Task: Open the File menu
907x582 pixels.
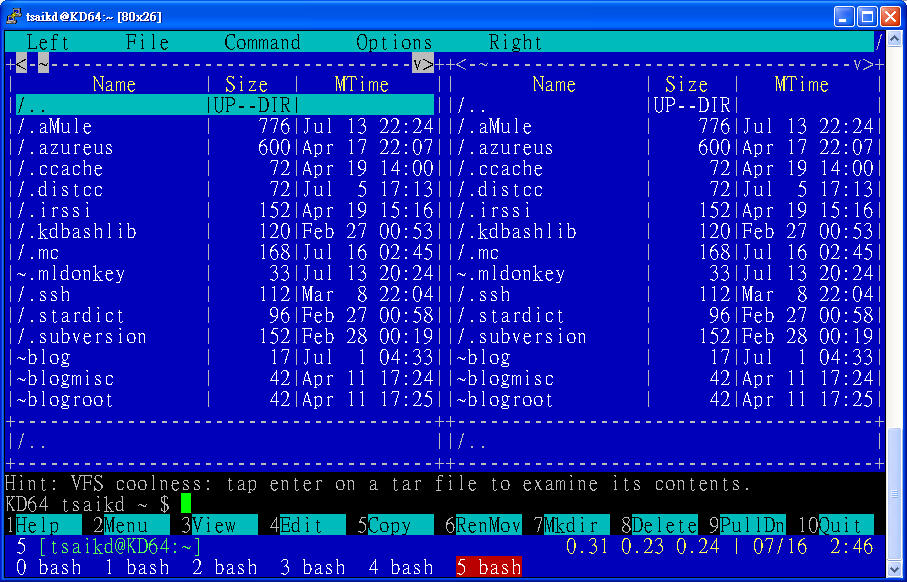Action: 147,42
